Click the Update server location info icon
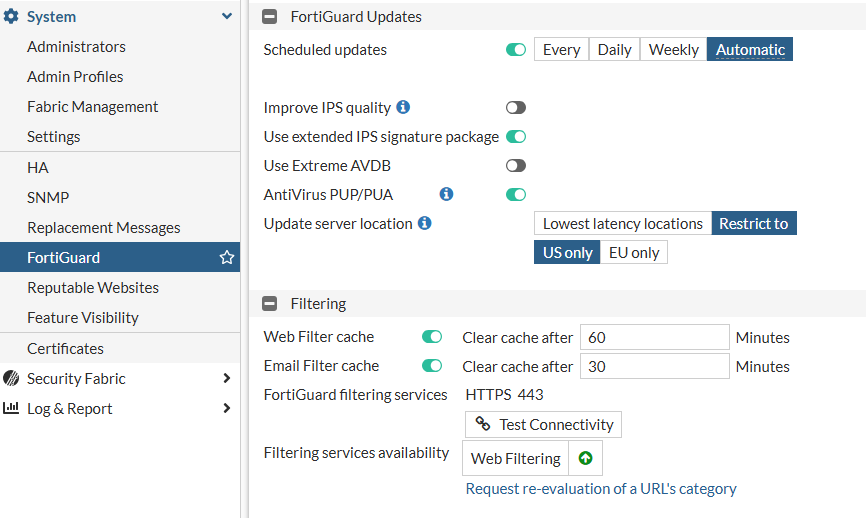866x518 pixels. [424, 223]
